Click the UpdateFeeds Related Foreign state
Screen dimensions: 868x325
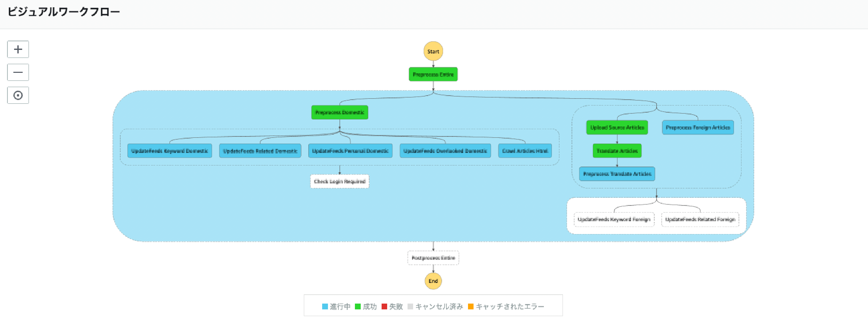pyautogui.click(x=700, y=219)
